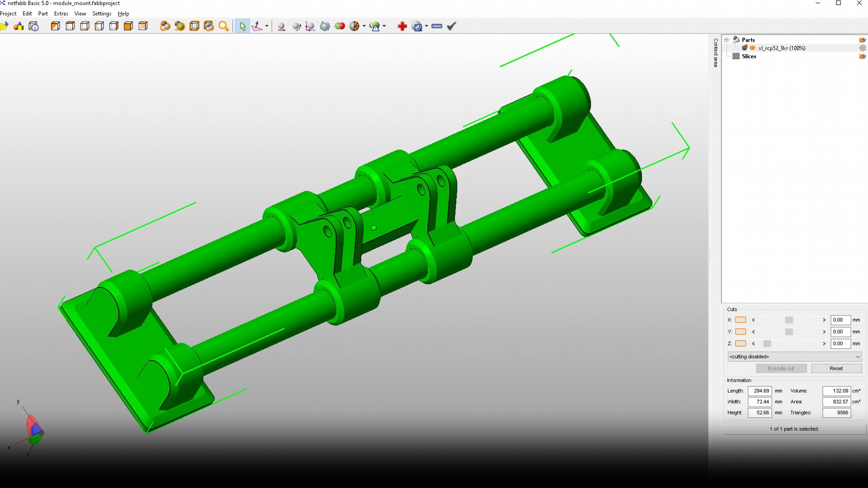This screenshot has width=868, height=488.
Task: Toggle visibility eye of xl_rcp52_9xr part
Action: 752,48
